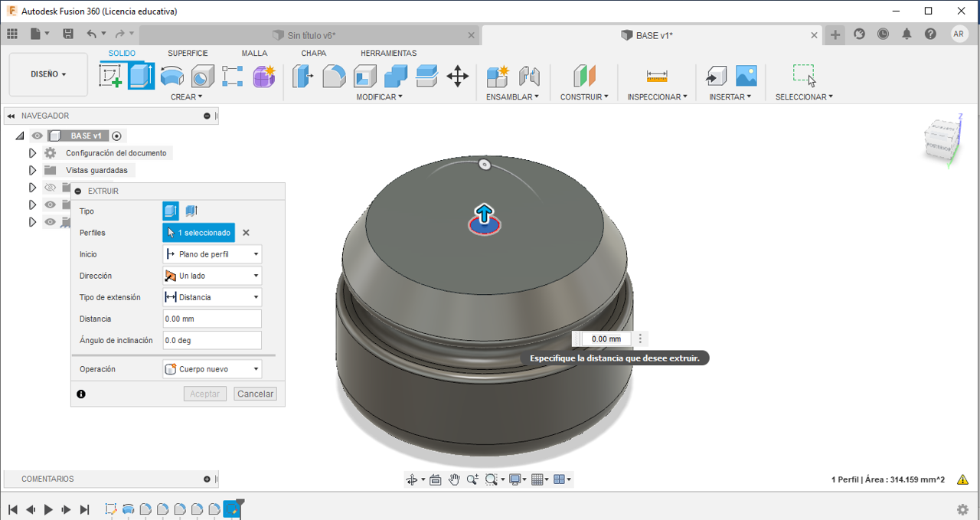Viewport: 980px width, 520px height.
Task: Click the Create Sketch icon
Action: click(x=111, y=76)
